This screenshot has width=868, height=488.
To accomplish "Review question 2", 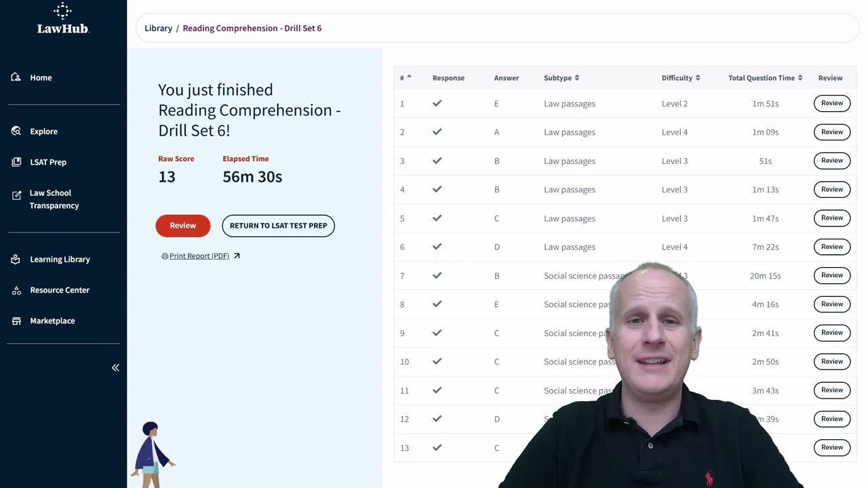I will point(832,132).
